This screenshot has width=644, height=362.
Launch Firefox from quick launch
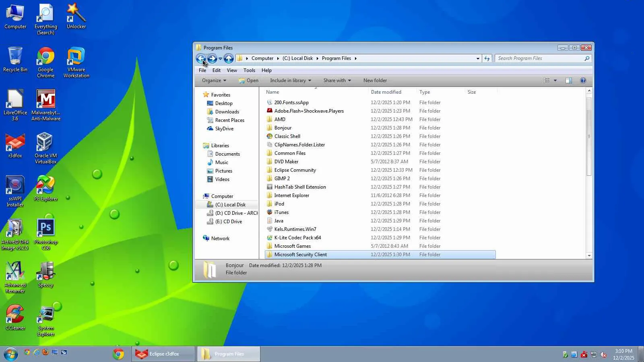point(45,352)
